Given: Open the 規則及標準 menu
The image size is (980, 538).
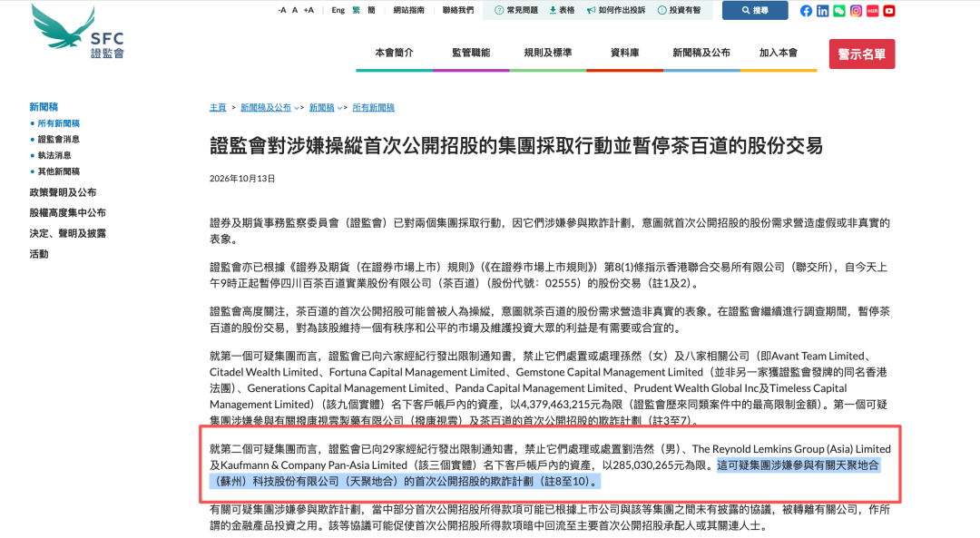Looking at the screenshot, I should pos(548,54).
